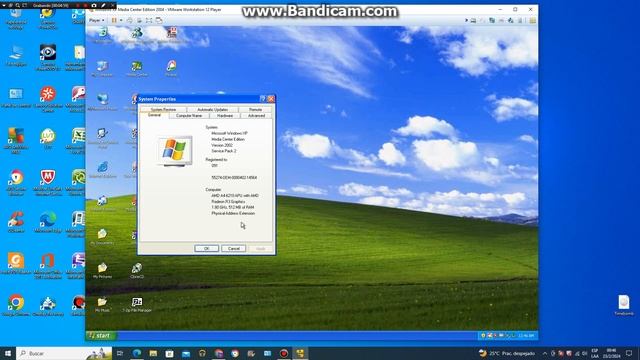This screenshot has height=360, width=640.
Task: Pause the virtual machine in VMware toolbar
Action: (x=114, y=20)
